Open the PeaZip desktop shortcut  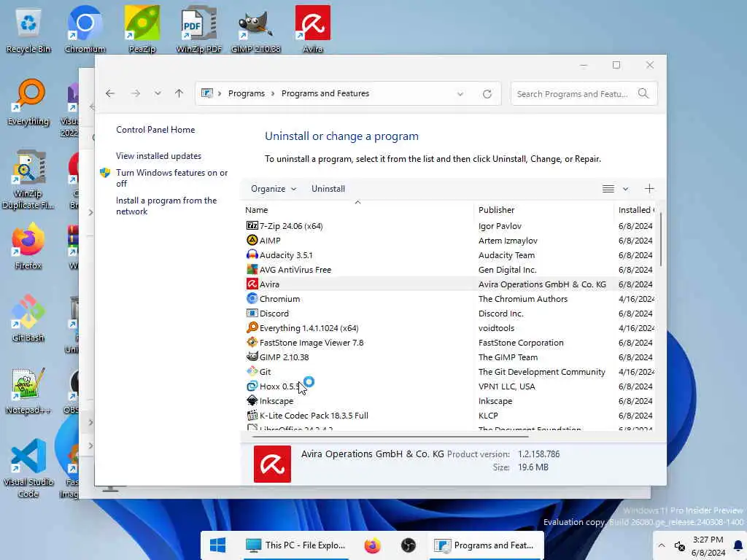click(142, 29)
